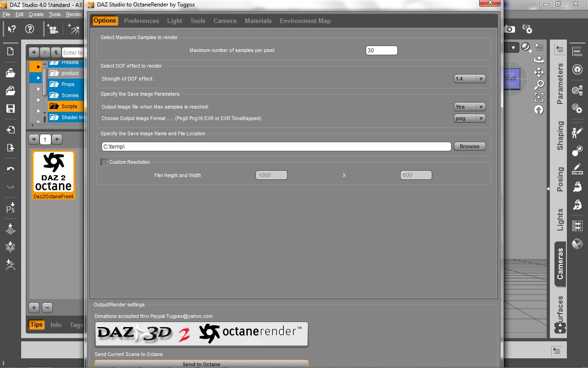588x368 pixels.
Task: Open the Parameters side pane tab
Action: pyautogui.click(x=560, y=84)
